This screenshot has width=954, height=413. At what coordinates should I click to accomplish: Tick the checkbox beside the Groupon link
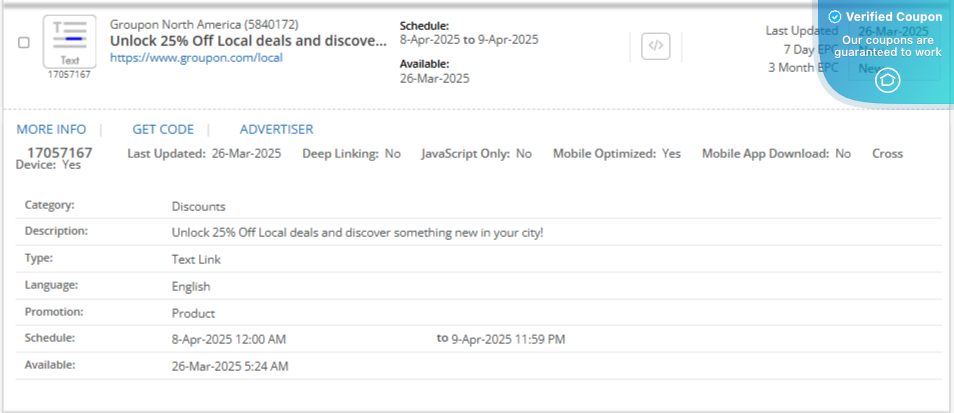pos(24,42)
